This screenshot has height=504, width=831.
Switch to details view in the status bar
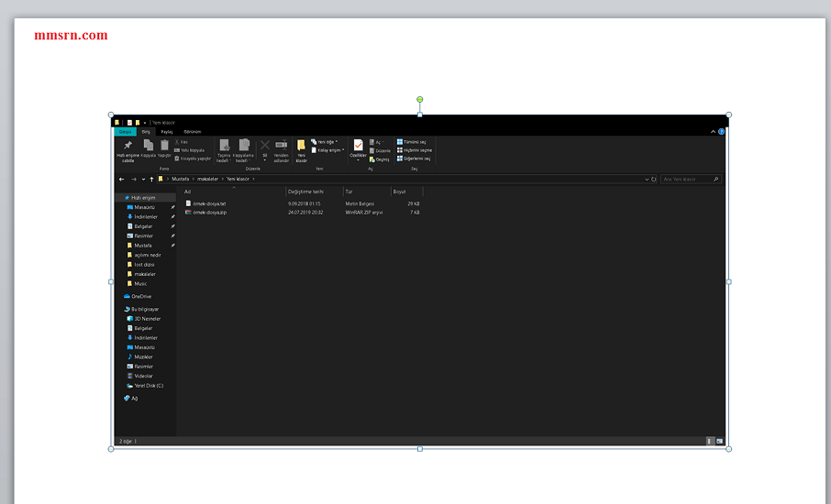click(710, 441)
